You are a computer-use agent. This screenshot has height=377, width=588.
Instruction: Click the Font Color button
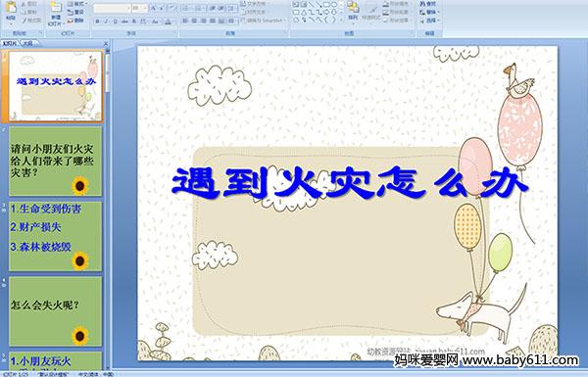point(168,22)
